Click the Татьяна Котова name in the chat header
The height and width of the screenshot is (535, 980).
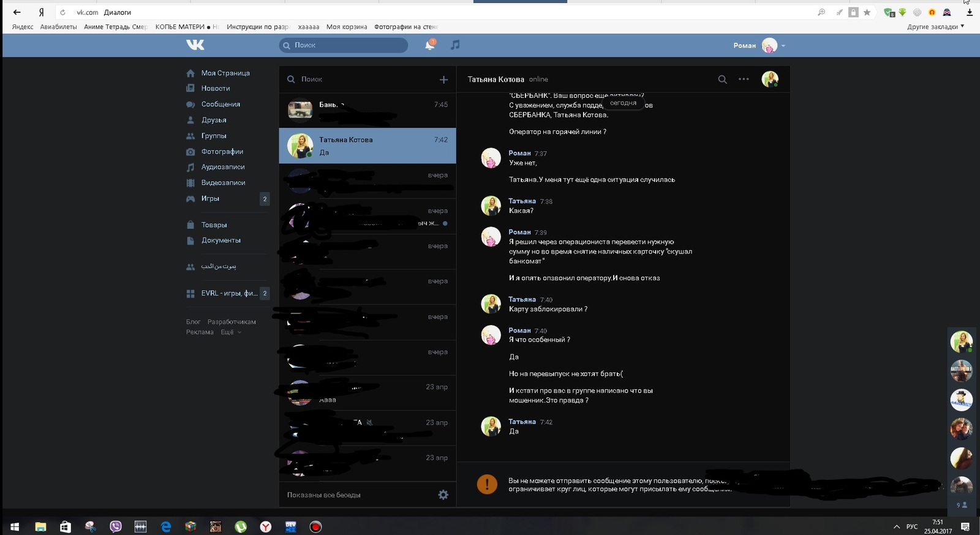(x=496, y=80)
